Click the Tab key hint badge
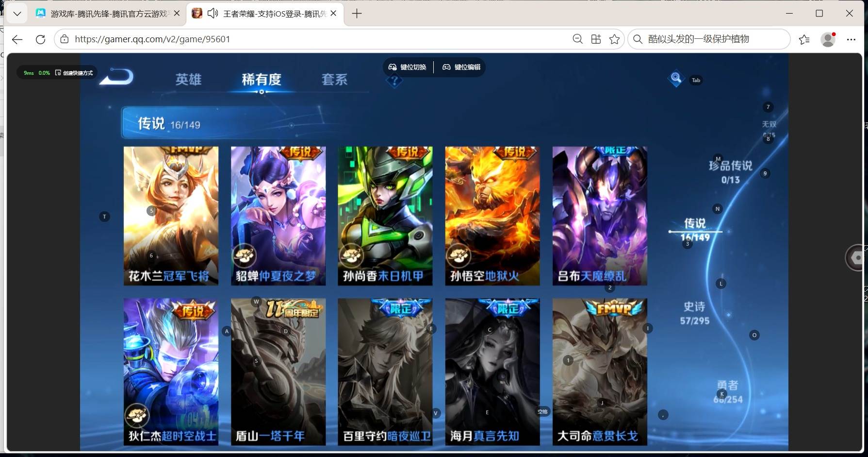This screenshot has width=868, height=457. [696, 80]
